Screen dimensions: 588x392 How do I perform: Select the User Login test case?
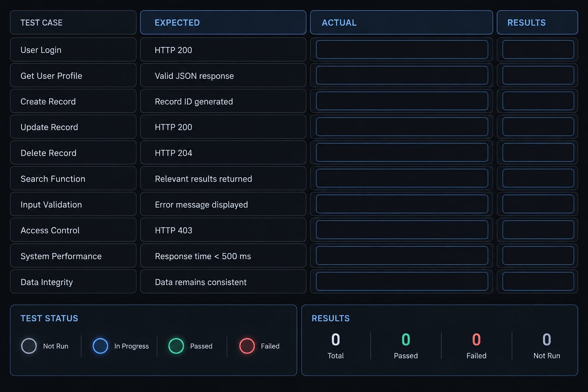point(73,49)
